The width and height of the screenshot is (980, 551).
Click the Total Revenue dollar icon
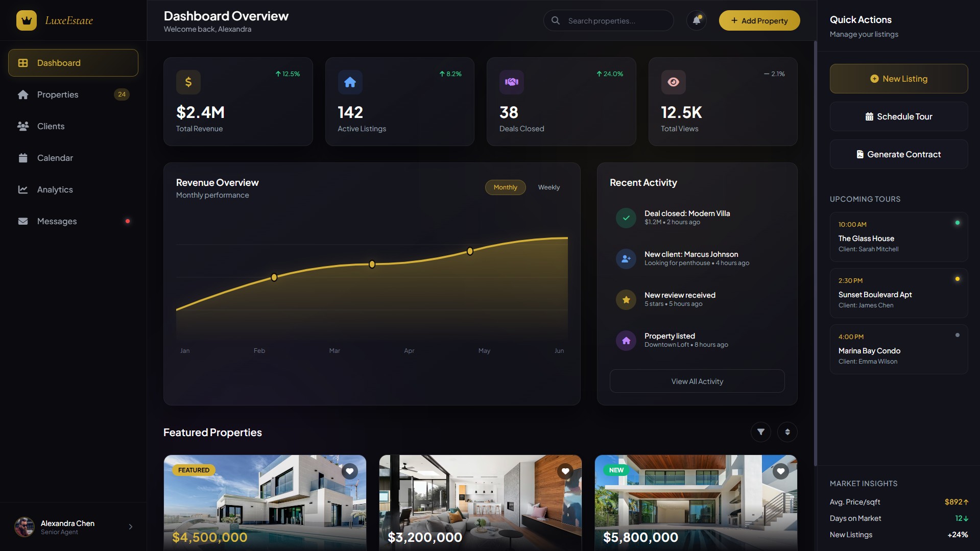188,82
